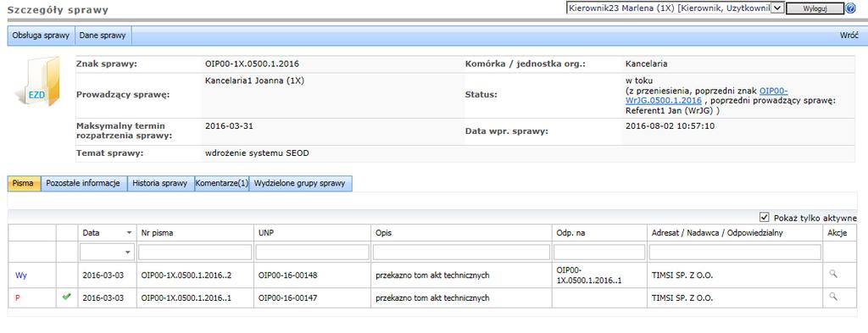868x333 pixels.
Task: Select Nr pisma cell in the OIP00-16-00147 row
Action: click(186, 297)
